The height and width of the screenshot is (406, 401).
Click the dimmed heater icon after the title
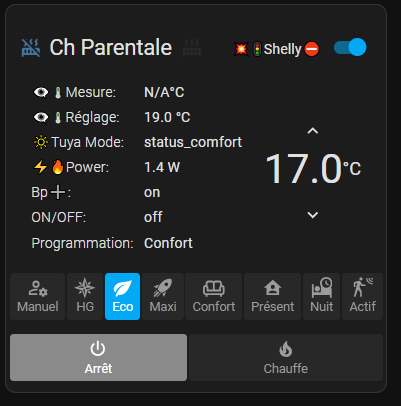[192, 48]
